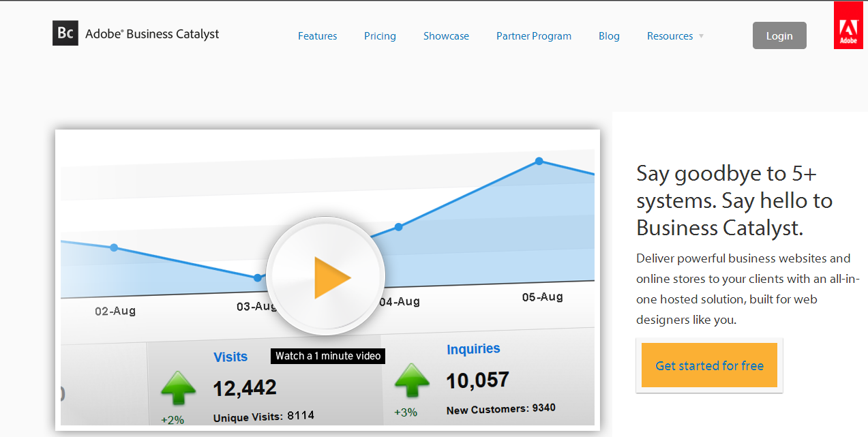Click the Visits heading in the dashboard
This screenshot has height=437, width=868.
point(230,357)
